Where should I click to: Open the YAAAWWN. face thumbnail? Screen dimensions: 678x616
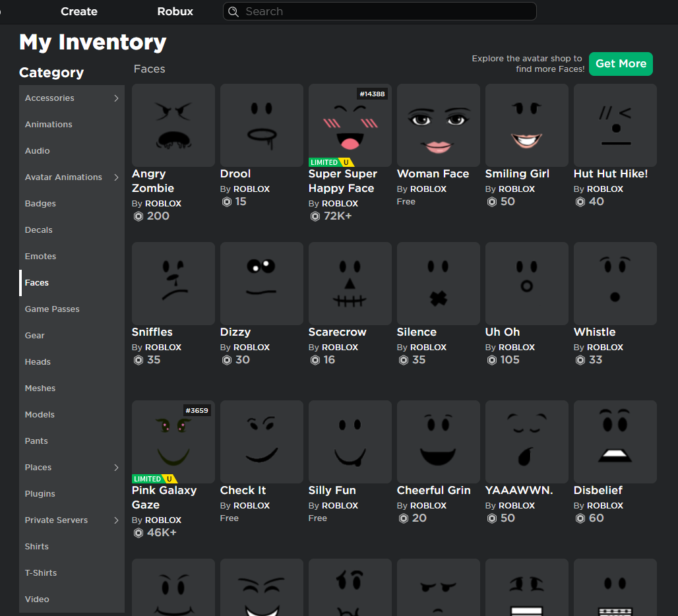(527, 442)
